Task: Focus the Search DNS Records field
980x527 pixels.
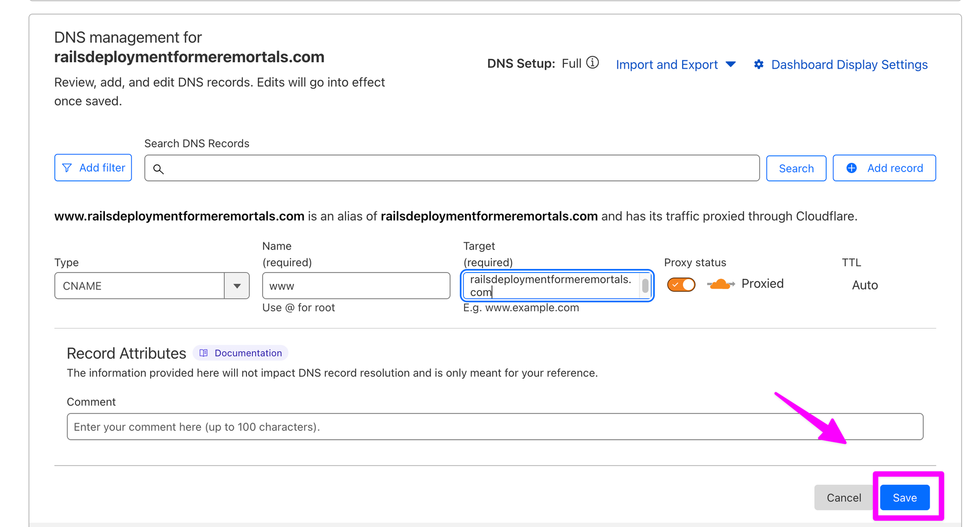Action: click(x=452, y=168)
